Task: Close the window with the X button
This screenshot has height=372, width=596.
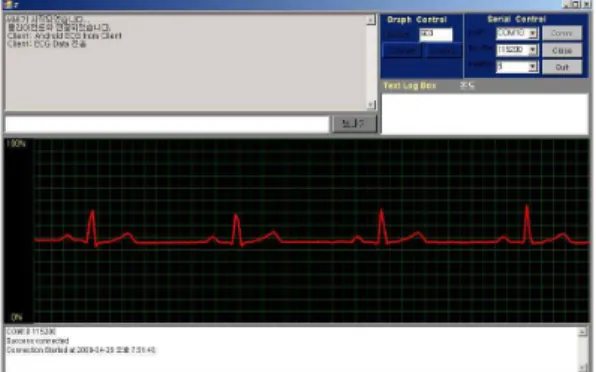Action: 586,5
